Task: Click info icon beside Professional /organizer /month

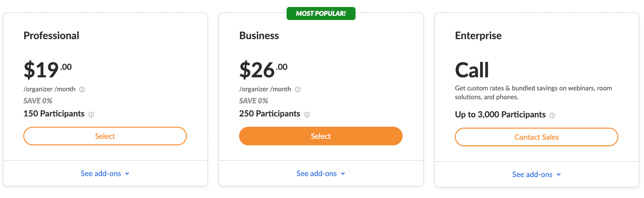Action: click(82, 89)
